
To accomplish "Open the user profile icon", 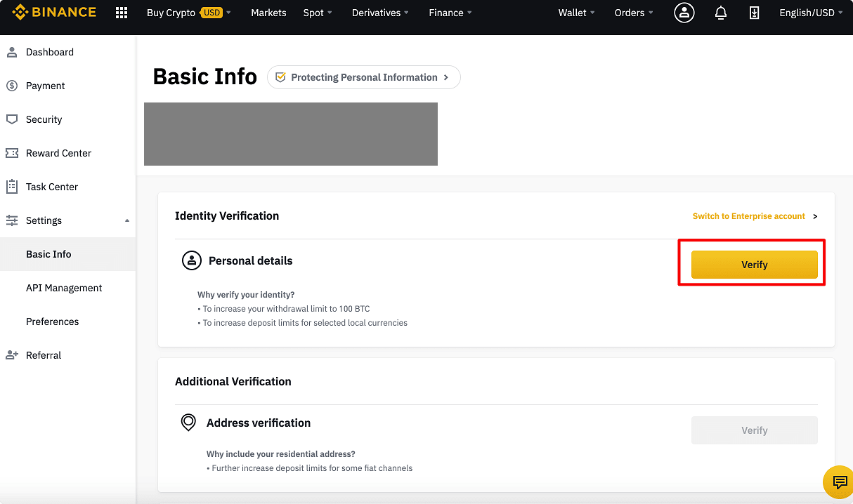I will 684,13.
